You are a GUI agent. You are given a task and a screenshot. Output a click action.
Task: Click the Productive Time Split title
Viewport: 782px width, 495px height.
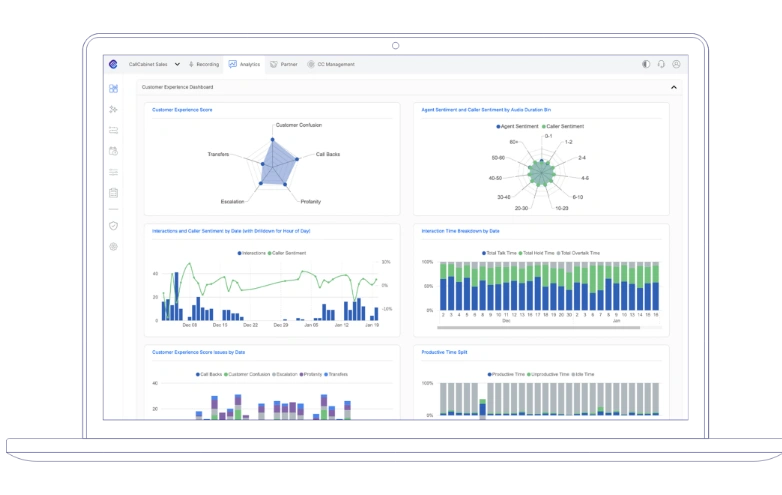click(x=445, y=352)
